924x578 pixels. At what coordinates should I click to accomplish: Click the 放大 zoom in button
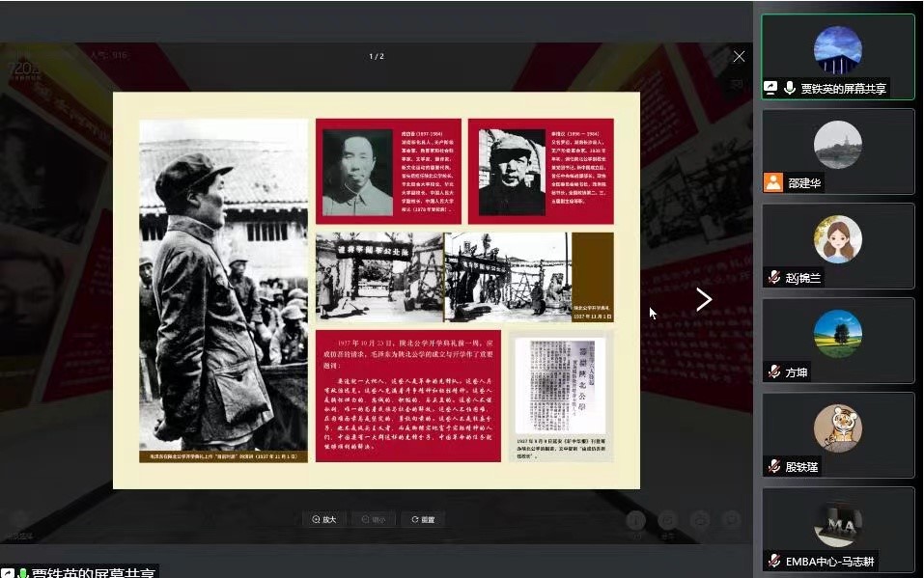pos(323,519)
